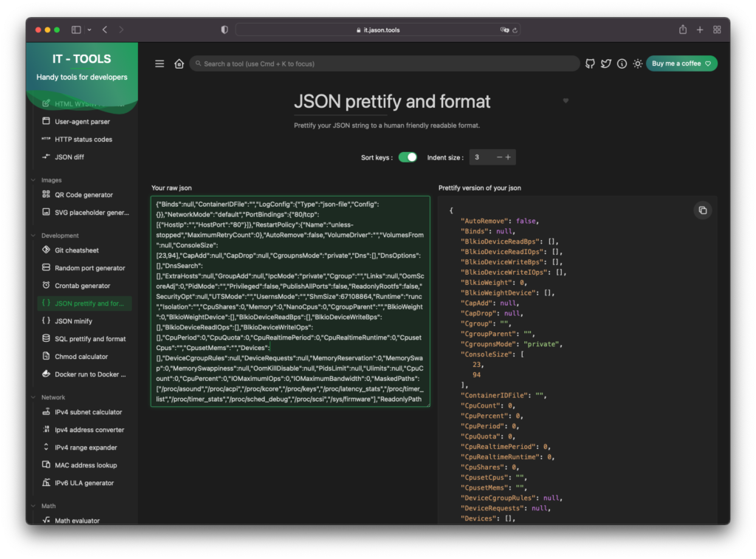Select the JSON prettify and format menu item

click(x=84, y=303)
